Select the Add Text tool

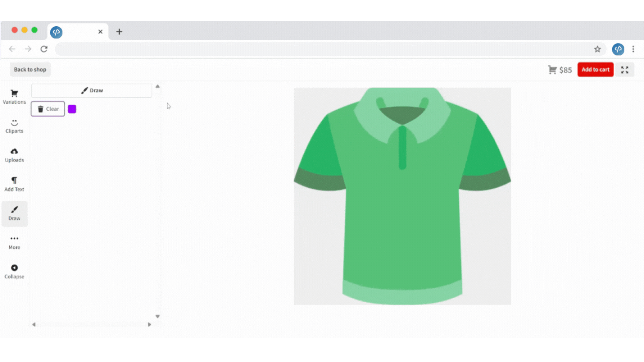[14, 184]
